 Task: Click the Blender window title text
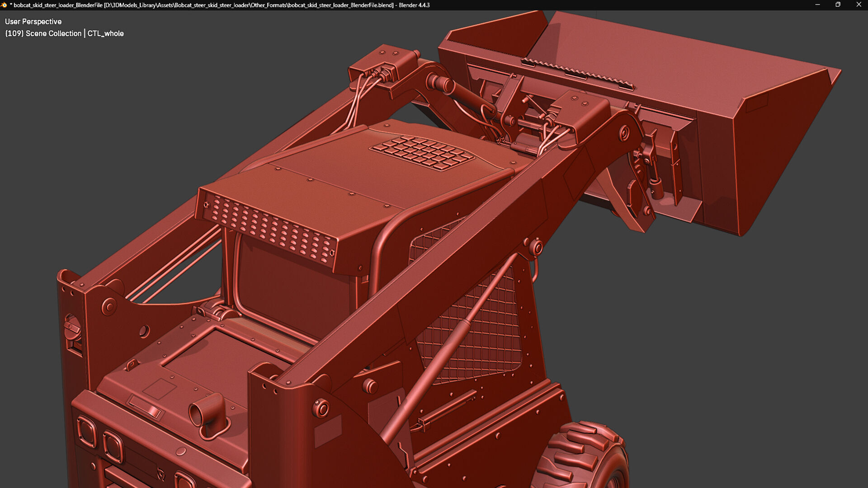[220, 5]
